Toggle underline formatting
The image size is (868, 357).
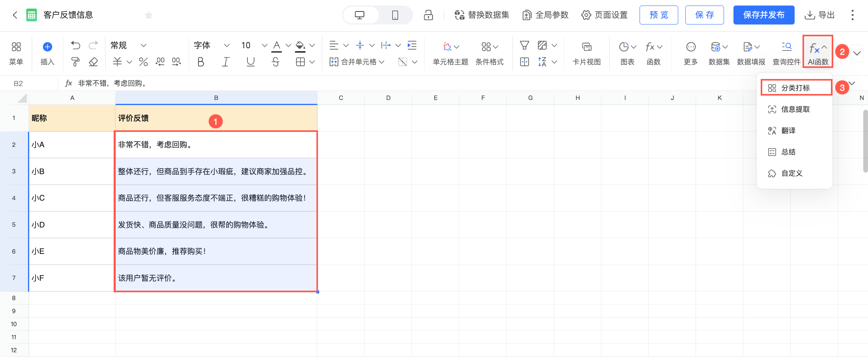coord(251,62)
